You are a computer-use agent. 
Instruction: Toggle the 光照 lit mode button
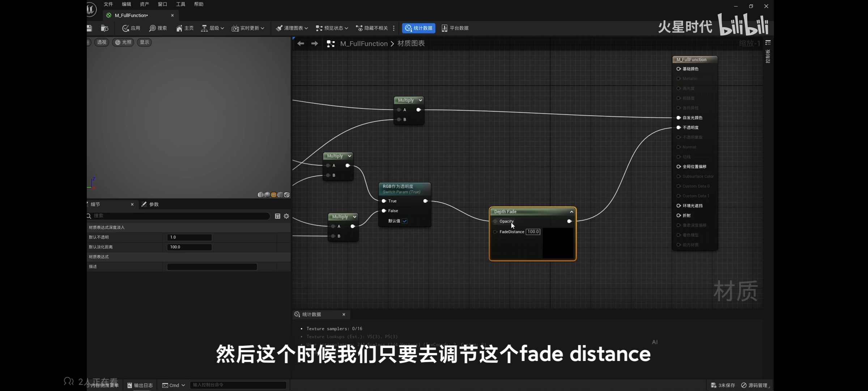coord(123,42)
